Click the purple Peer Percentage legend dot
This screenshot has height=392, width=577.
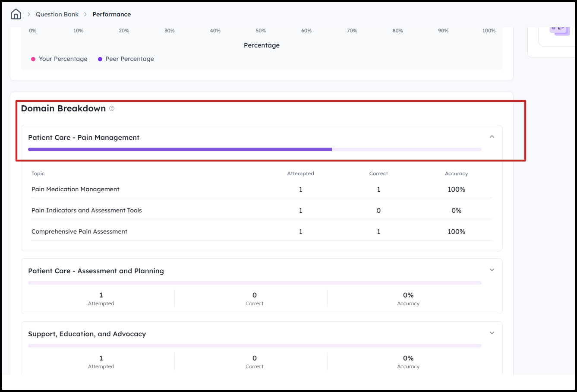tap(100, 59)
